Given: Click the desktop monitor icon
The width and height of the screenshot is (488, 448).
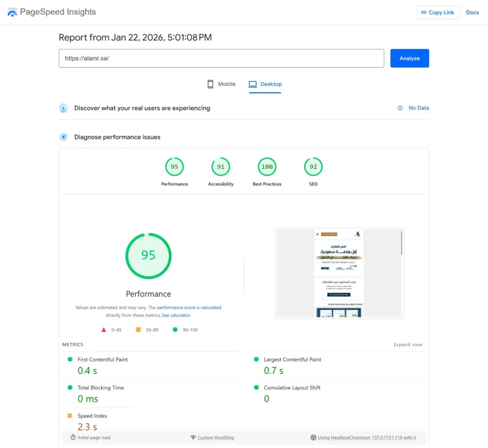Looking at the screenshot, I should click(x=254, y=83).
